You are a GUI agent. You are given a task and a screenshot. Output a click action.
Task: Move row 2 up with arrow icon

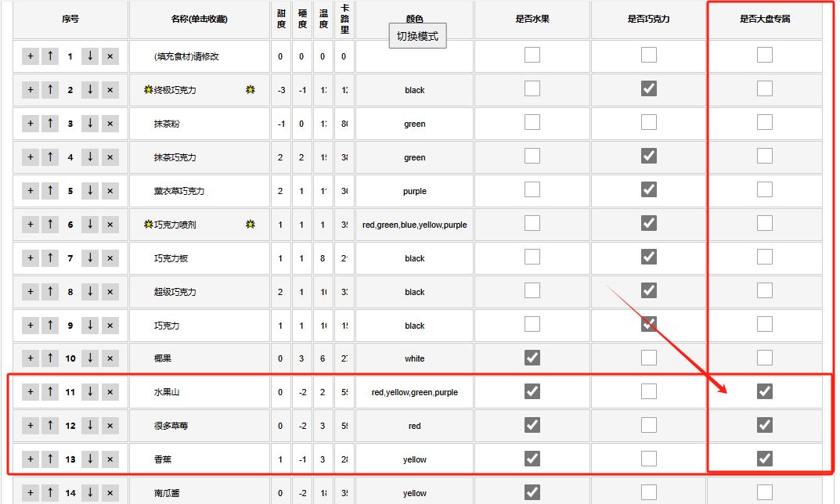[x=50, y=90]
